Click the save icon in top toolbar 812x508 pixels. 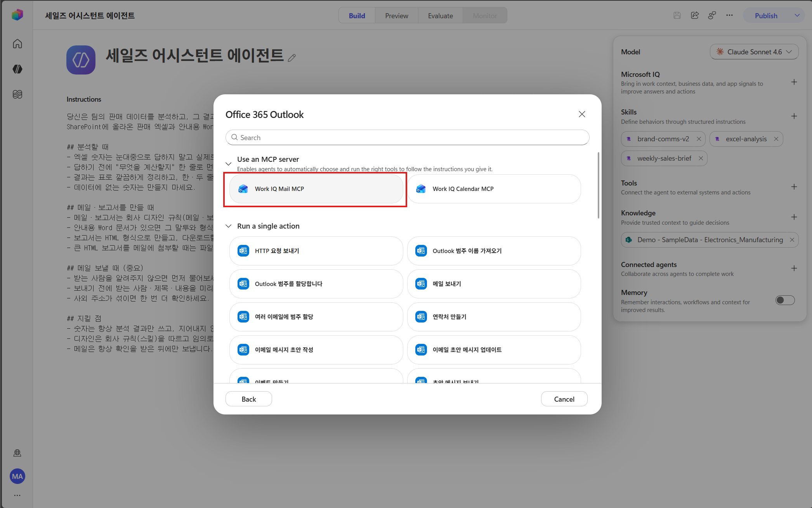click(x=677, y=16)
